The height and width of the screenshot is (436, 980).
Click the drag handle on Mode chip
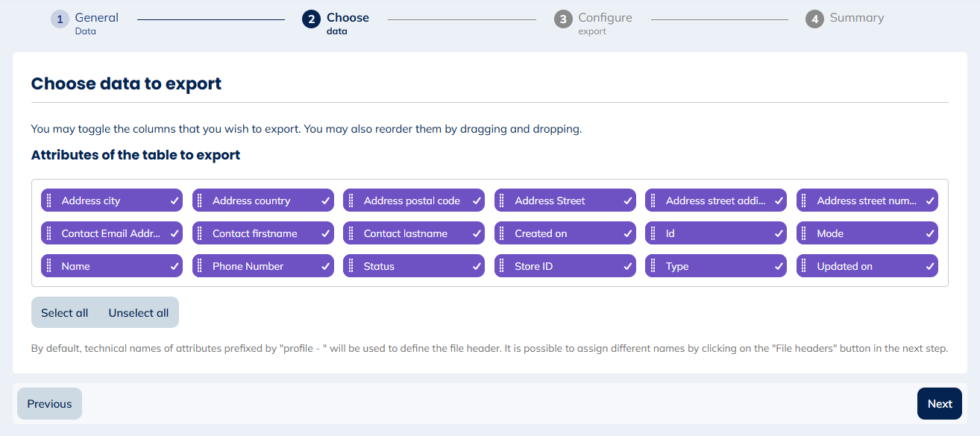pos(803,233)
